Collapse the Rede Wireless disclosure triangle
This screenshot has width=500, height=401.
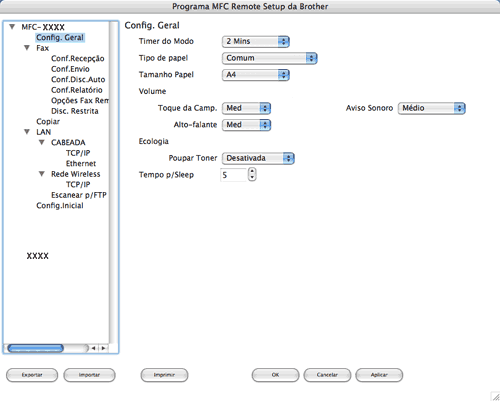42,174
